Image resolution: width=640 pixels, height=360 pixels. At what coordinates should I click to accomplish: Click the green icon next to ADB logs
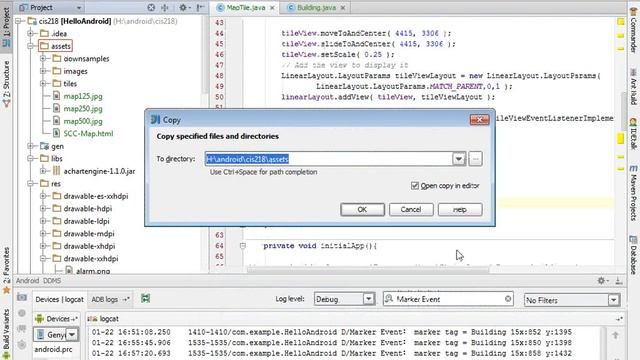pos(145,298)
